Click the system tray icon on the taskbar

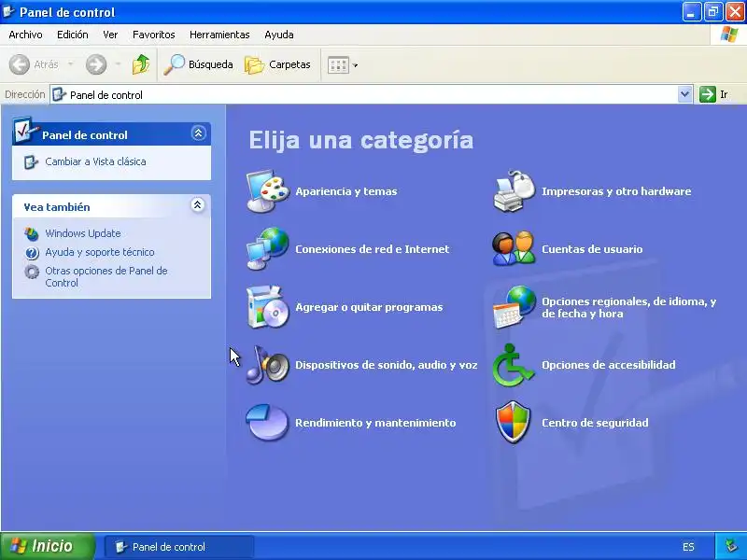pos(731,546)
